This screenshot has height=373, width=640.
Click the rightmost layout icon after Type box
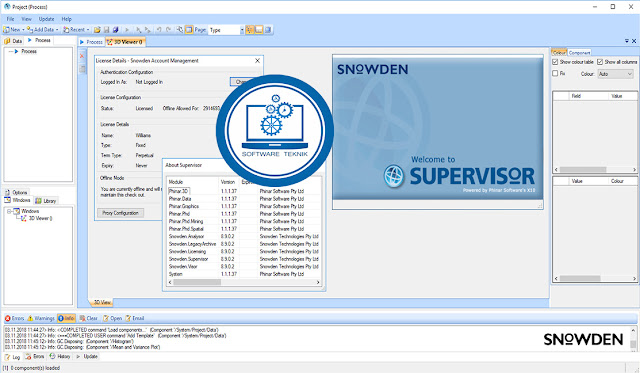pos(268,30)
